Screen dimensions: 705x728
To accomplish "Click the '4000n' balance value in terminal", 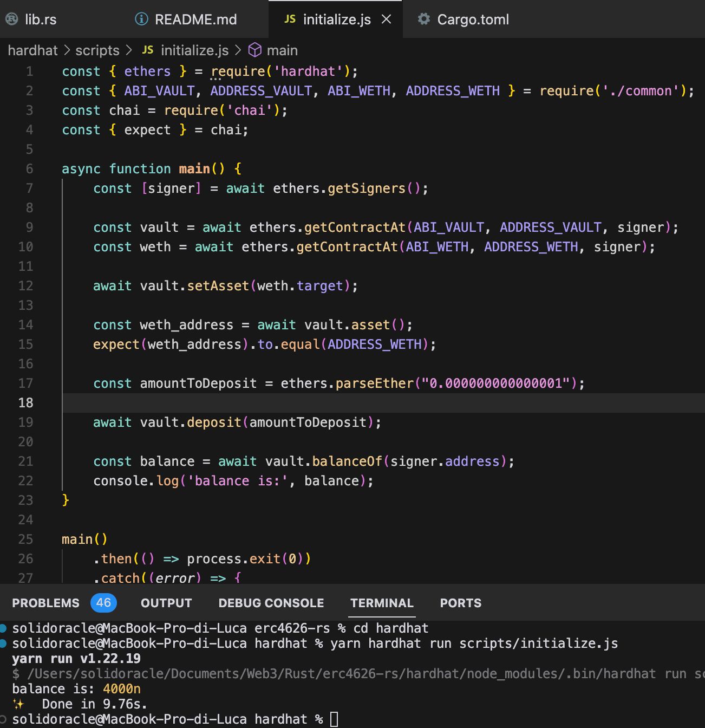I will 122,689.
